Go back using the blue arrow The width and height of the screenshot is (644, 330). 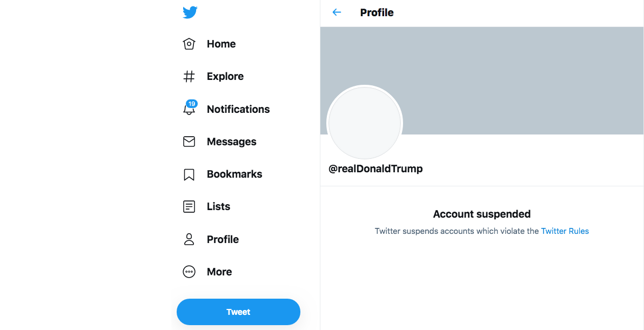[337, 12]
